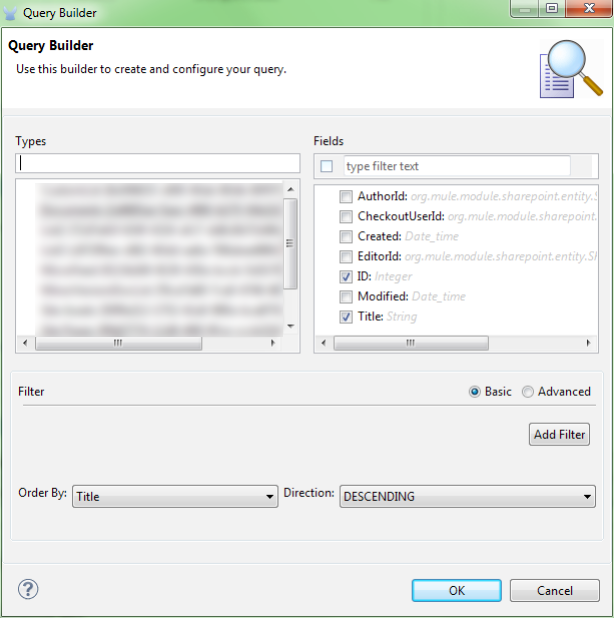Click the "CheckoutUserId:" field label
The image size is (614, 618).
click(x=401, y=216)
